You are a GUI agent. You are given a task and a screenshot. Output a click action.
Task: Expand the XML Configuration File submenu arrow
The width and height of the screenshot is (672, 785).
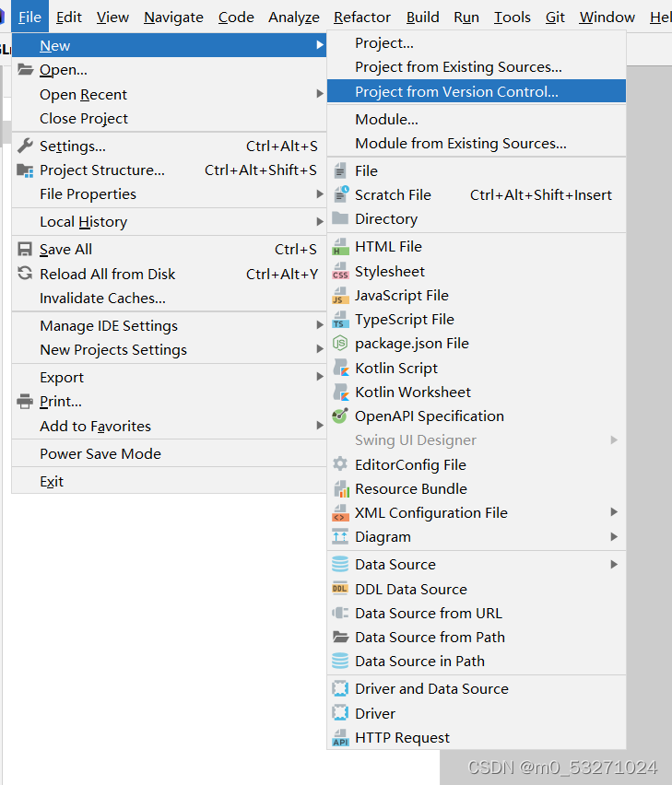[x=613, y=512]
